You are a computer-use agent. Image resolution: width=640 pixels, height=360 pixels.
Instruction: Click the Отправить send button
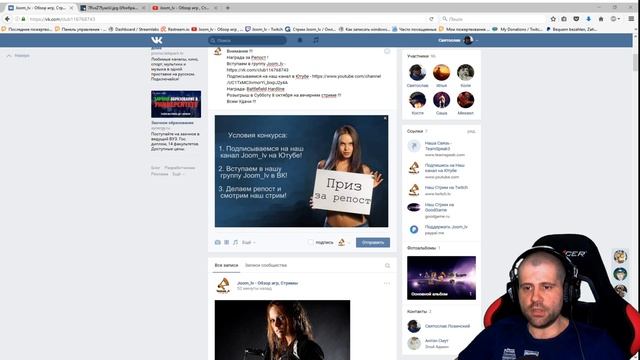coord(373,242)
